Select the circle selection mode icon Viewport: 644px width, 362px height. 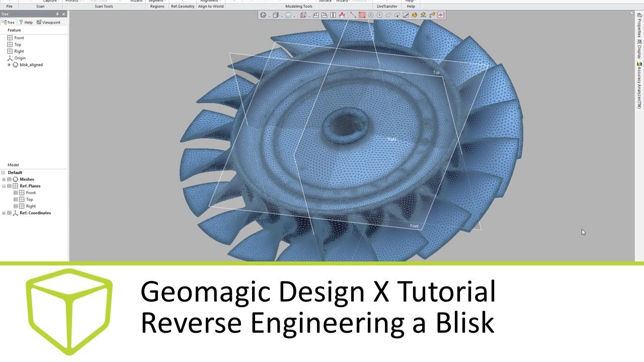point(371,15)
